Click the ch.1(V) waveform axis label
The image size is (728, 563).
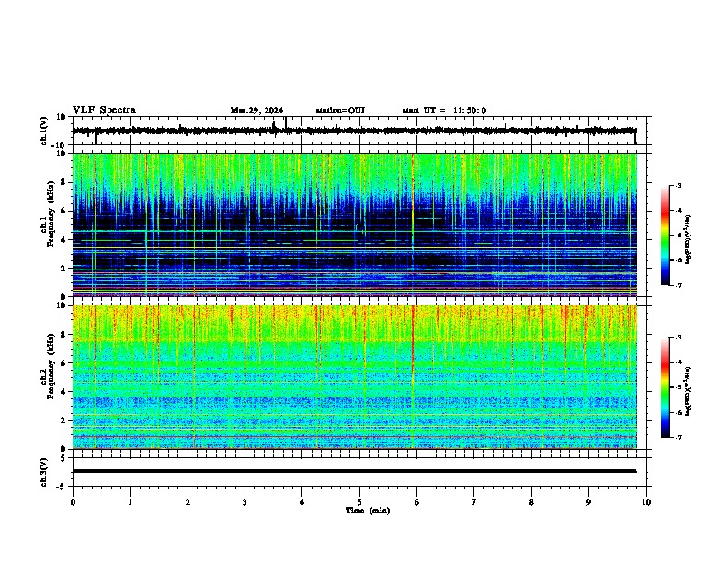pos(44,131)
